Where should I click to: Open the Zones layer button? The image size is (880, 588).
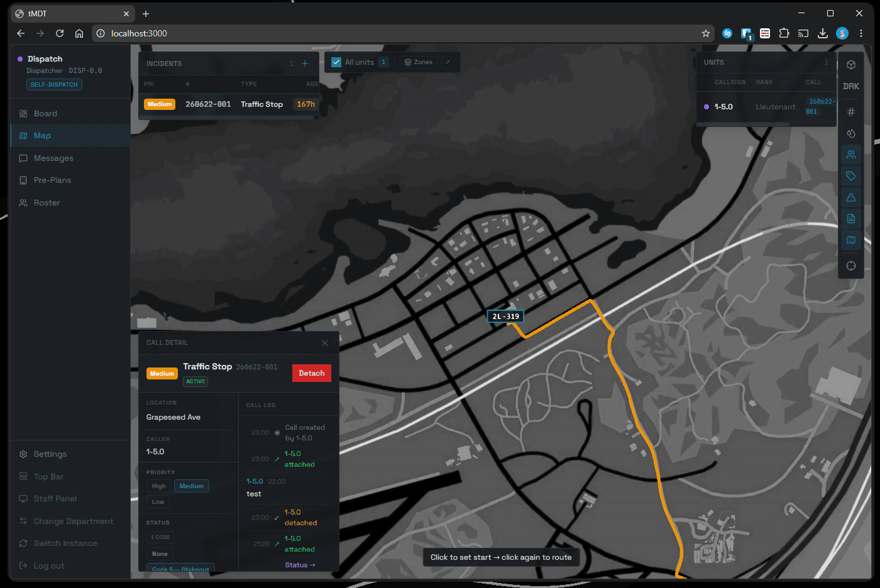[419, 62]
